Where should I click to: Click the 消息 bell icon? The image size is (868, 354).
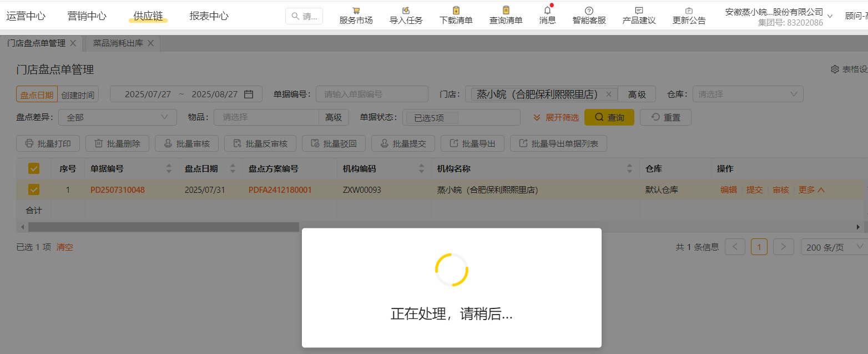547,11
